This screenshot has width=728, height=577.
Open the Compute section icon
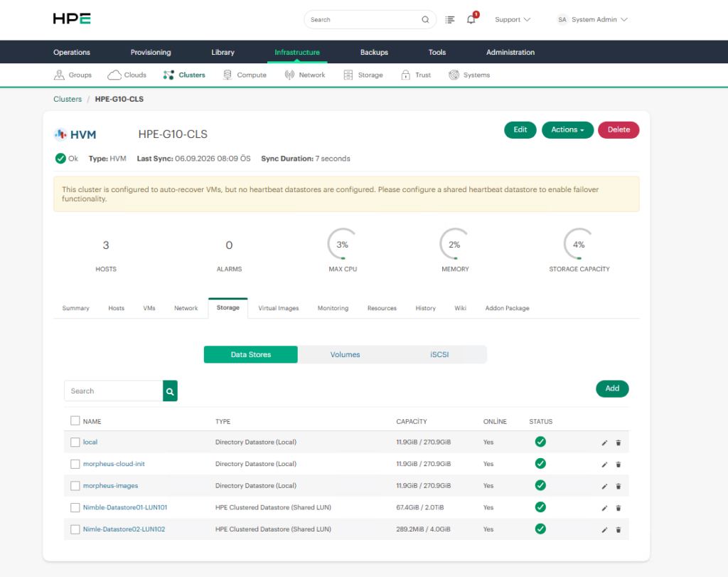(227, 75)
